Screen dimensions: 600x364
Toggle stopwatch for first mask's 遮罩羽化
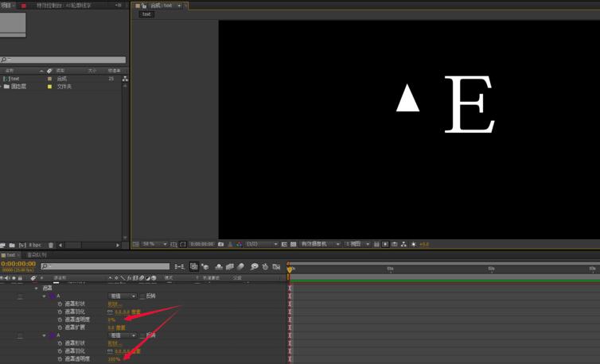click(x=60, y=312)
